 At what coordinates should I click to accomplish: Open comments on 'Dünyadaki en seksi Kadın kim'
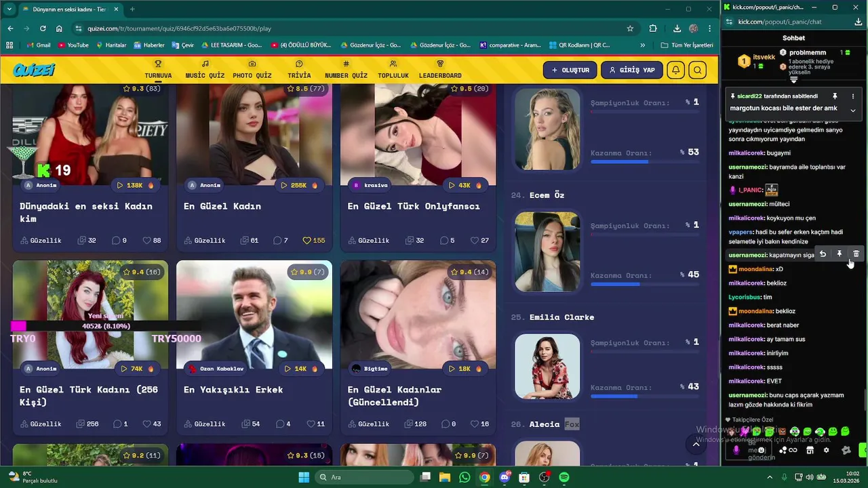115,241
